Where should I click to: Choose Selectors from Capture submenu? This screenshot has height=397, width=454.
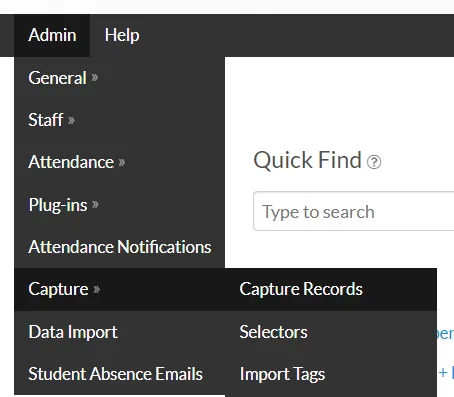pos(331,332)
